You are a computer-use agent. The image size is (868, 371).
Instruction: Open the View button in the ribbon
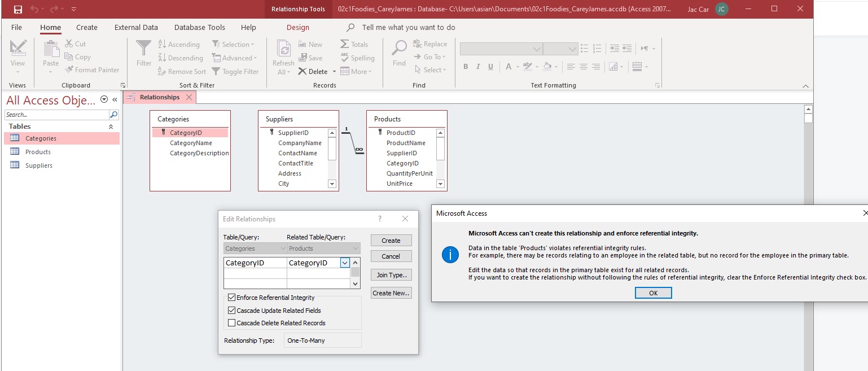click(x=17, y=56)
